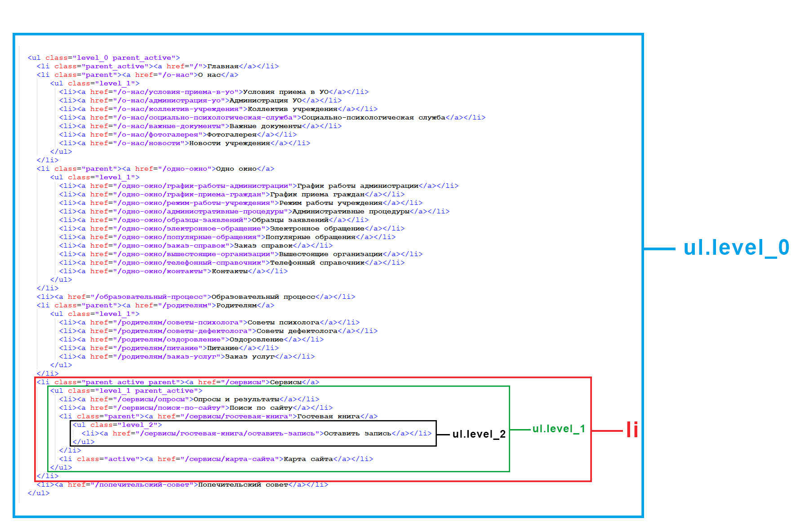Select the line with anchor text "Новости учреждения"

(185, 143)
